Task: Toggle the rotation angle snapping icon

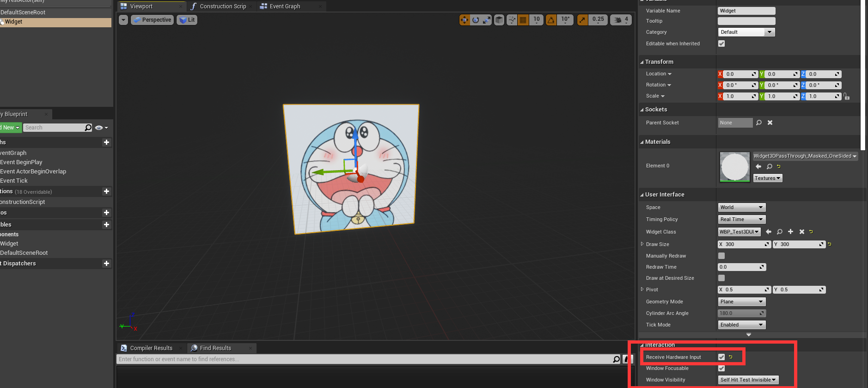Action: [x=551, y=20]
